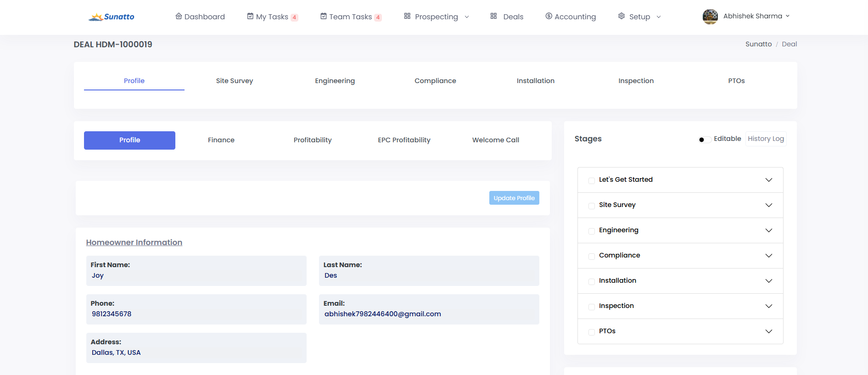Viewport: 868px width, 375px height.
Task: Click the Dashboard home icon
Action: (x=179, y=16)
